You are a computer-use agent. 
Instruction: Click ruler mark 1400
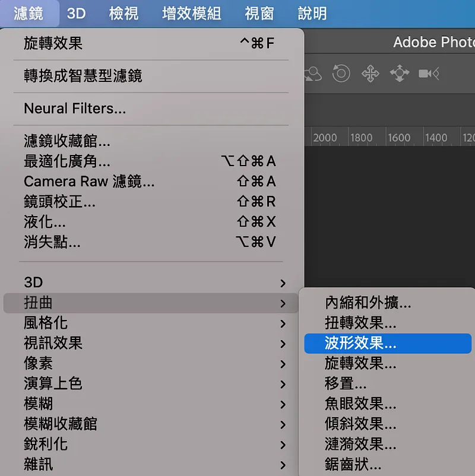click(x=436, y=138)
